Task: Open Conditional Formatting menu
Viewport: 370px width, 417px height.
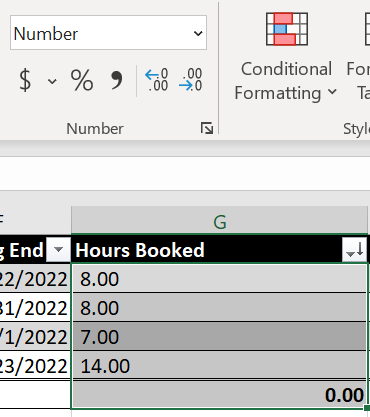Action: click(x=286, y=57)
